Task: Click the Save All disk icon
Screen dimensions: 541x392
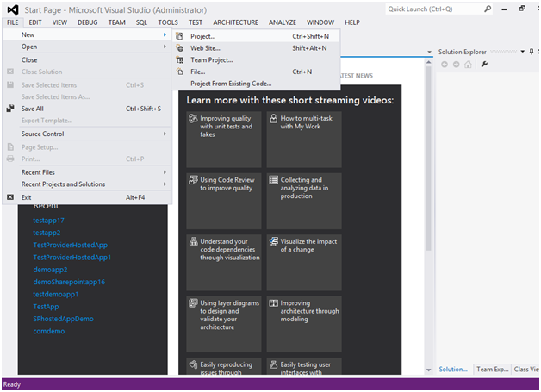Action: click(10, 109)
